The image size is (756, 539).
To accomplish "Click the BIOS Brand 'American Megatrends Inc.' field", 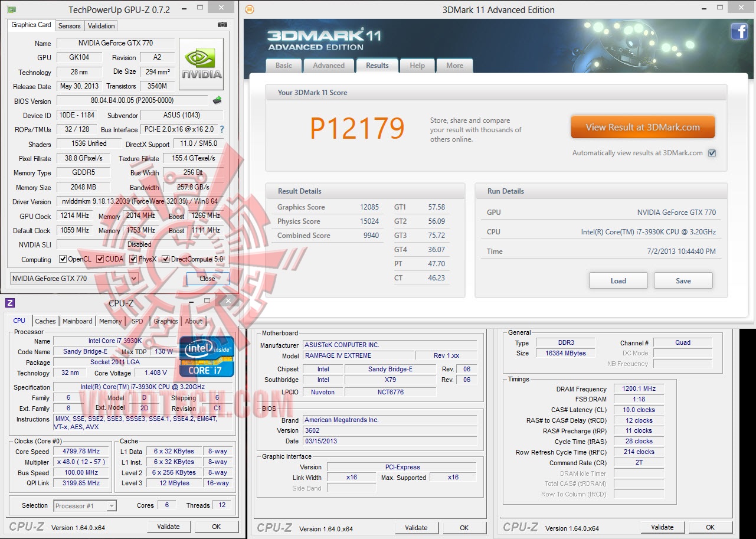I will (x=390, y=420).
